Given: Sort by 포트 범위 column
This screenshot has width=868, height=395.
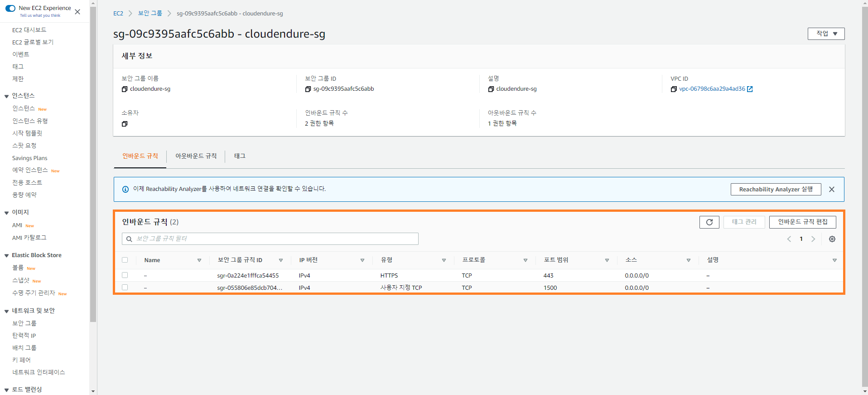Looking at the screenshot, I should point(607,260).
